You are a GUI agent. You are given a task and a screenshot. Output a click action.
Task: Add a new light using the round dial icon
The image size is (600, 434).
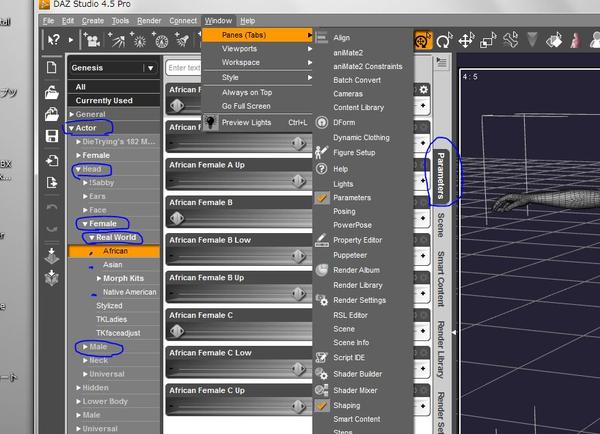point(160,40)
